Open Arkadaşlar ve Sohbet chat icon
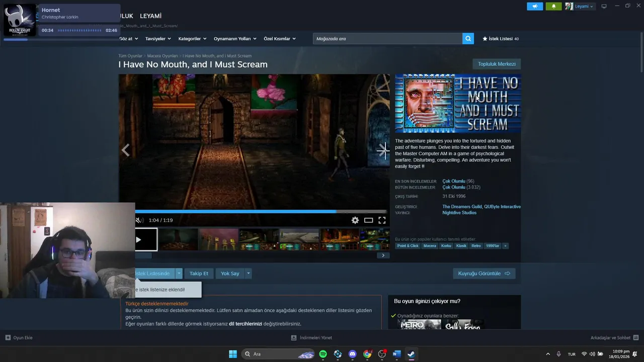 [636, 338]
